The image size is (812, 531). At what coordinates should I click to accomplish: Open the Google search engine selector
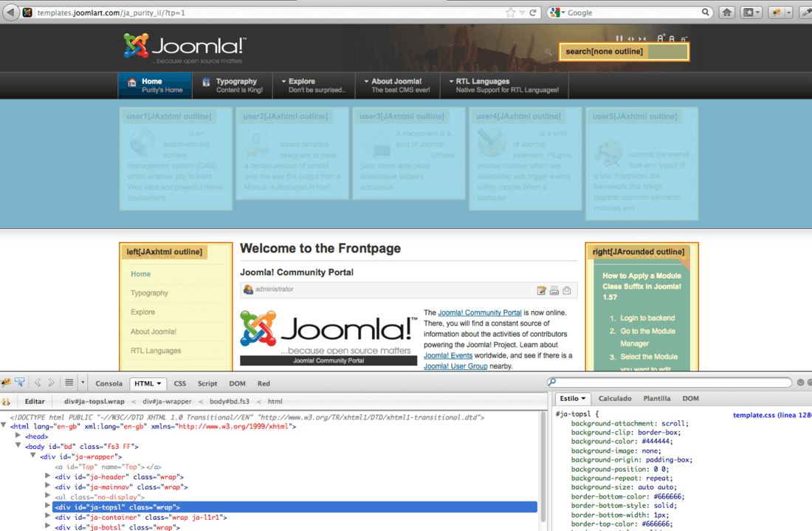click(x=557, y=13)
